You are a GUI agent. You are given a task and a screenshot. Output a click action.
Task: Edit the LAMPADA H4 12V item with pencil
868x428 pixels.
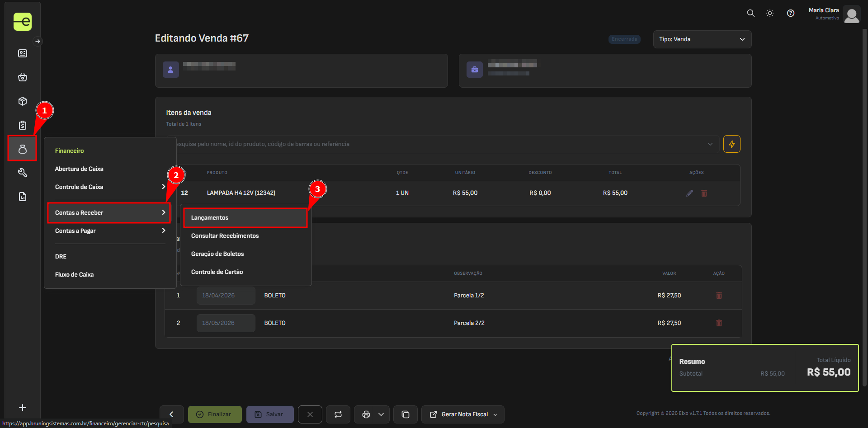(689, 193)
